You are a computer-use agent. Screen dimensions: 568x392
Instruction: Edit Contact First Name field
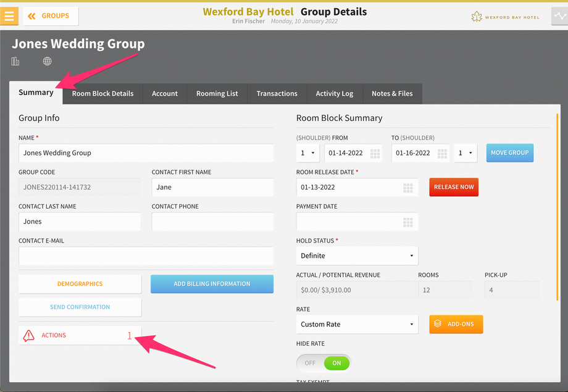(212, 187)
